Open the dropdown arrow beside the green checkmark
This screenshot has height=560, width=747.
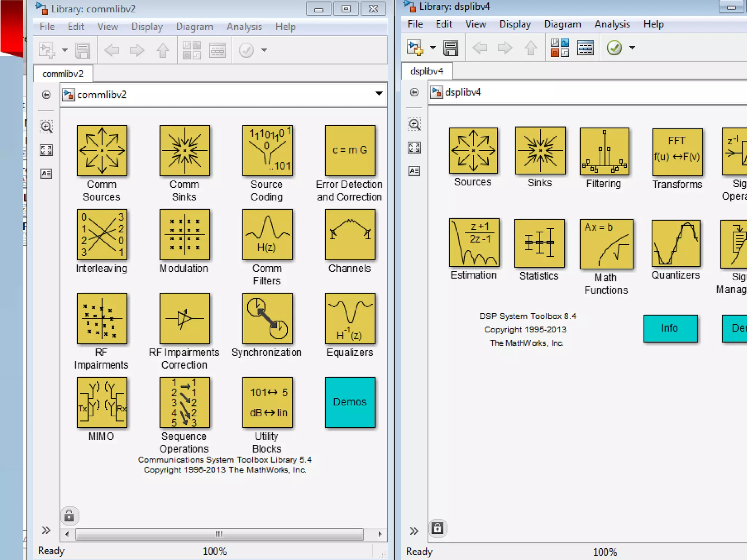tap(632, 48)
